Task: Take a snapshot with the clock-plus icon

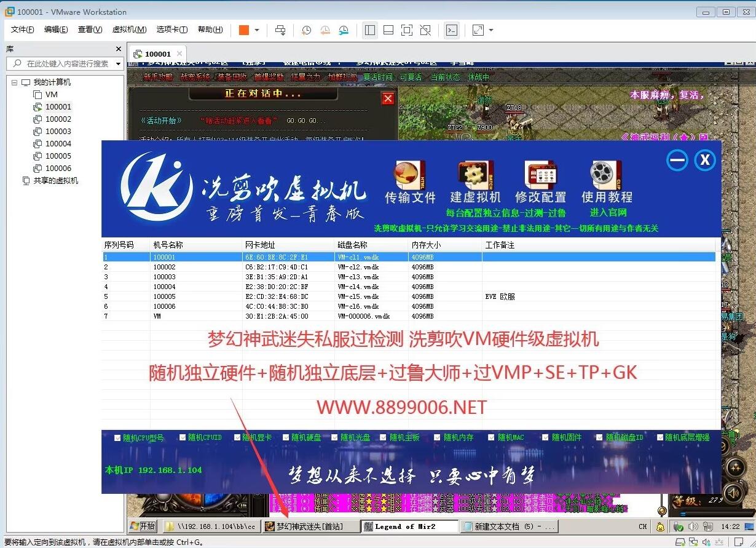Action: click(x=306, y=30)
